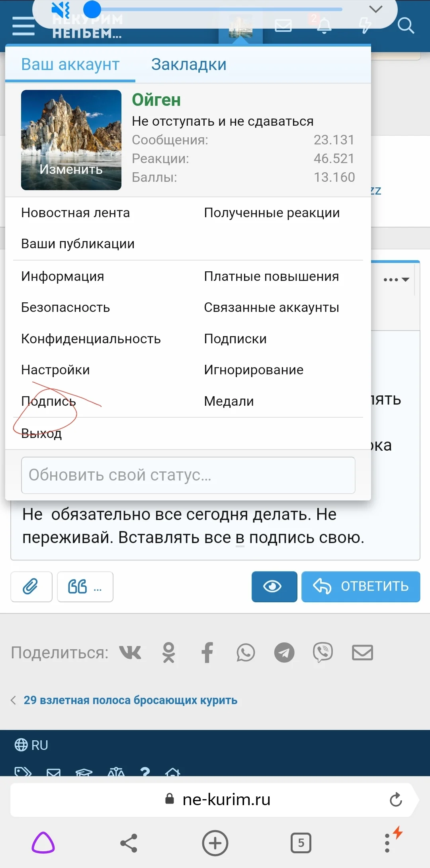This screenshot has width=430, height=868.
Task: Go to 29 взлетная полоса бросающих курить
Action: [x=130, y=700]
